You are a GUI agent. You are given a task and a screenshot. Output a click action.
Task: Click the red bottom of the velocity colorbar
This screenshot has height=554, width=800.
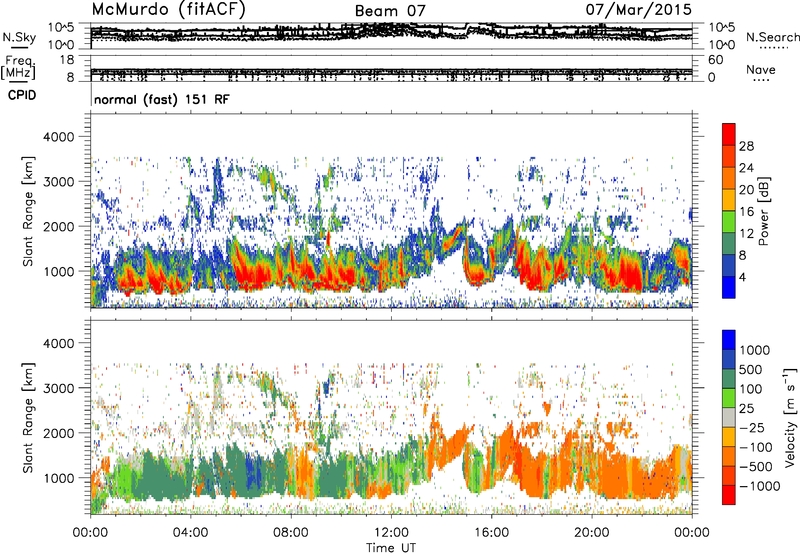(729, 495)
